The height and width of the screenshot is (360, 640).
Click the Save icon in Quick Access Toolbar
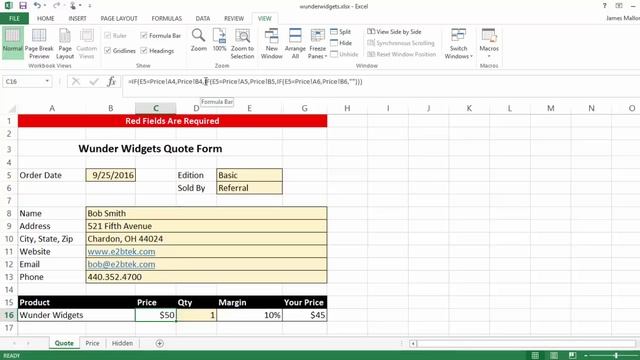click(23, 6)
